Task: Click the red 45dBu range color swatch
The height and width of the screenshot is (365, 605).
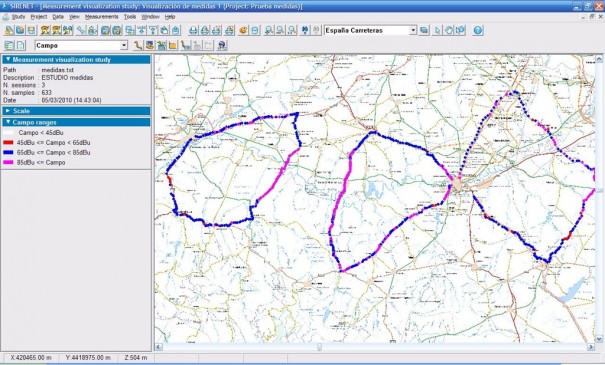Action: pyautogui.click(x=8, y=142)
